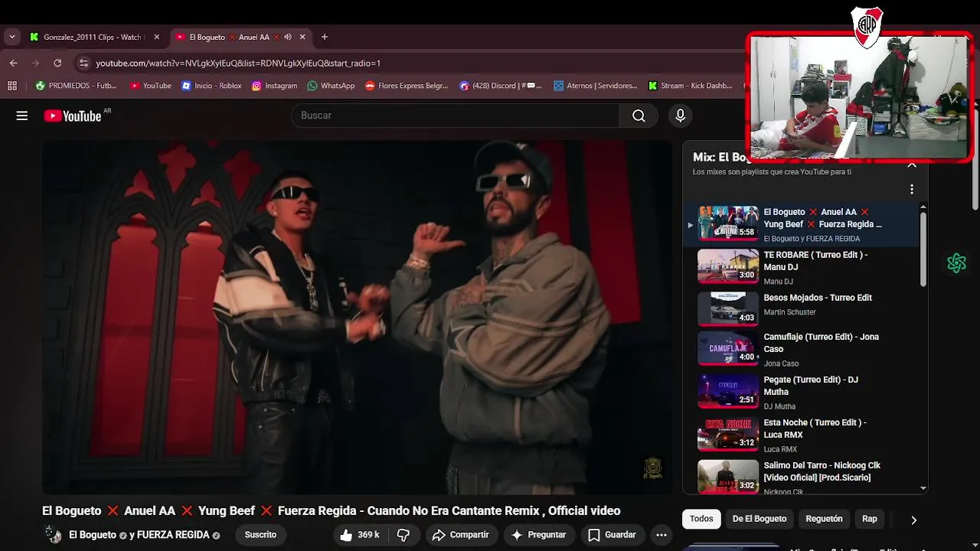Viewport: 980px width, 551px height.
Task: Reload the page with the refresh icon
Action: [x=57, y=63]
